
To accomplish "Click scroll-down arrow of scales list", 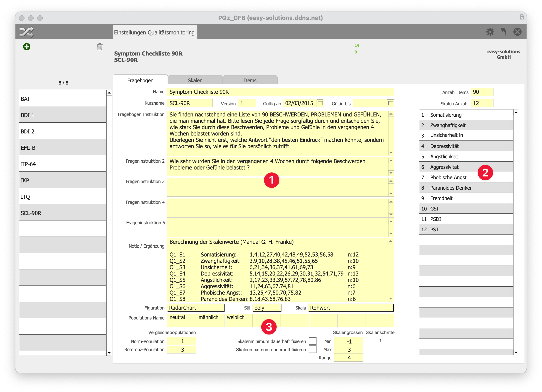I will [x=516, y=352].
